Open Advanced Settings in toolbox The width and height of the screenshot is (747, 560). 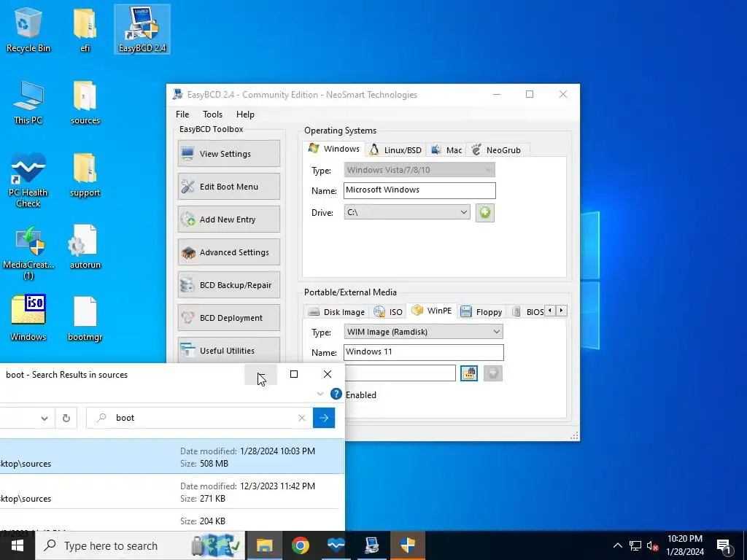(228, 252)
